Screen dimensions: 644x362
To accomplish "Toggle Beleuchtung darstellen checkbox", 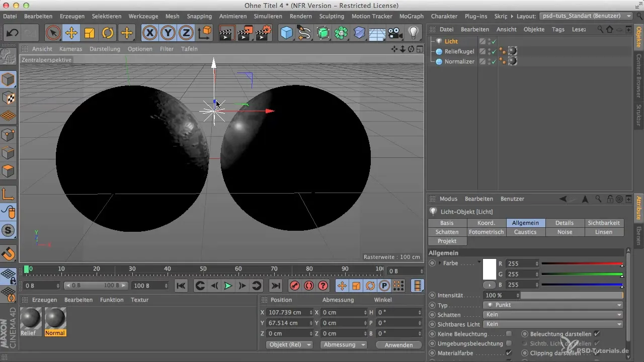I will pos(597,334).
